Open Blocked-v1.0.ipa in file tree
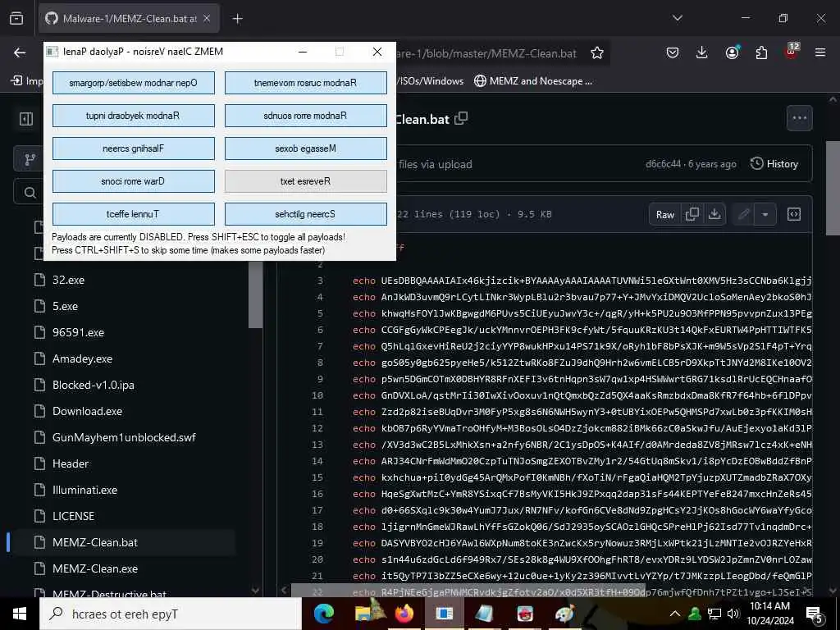 [x=94, y=385]
